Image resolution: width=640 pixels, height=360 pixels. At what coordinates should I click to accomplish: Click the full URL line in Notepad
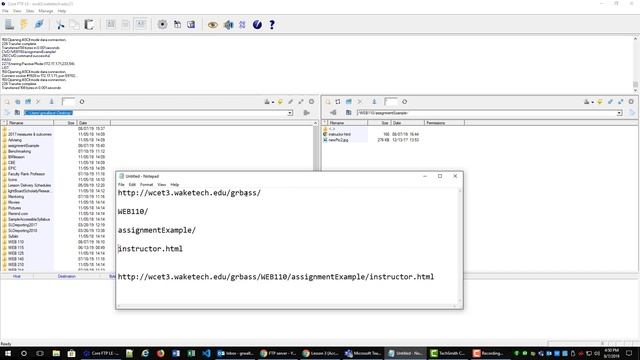[276, 277]
